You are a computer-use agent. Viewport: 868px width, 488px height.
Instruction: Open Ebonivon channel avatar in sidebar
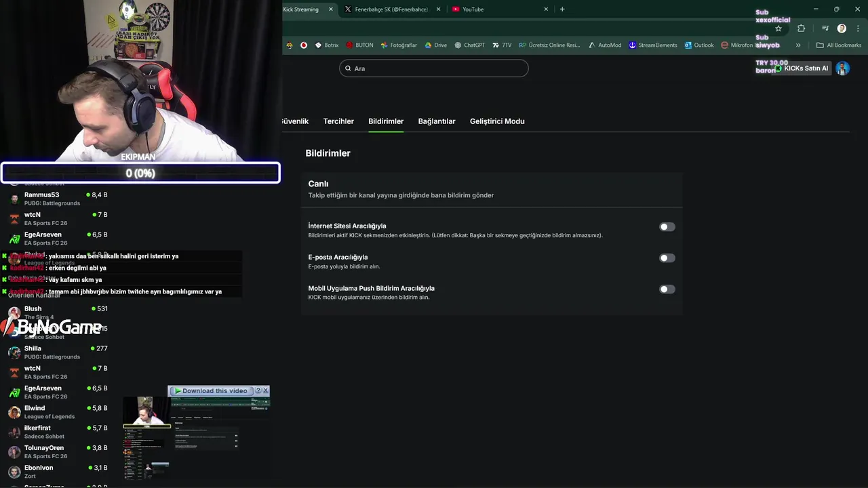click(14, 472)
